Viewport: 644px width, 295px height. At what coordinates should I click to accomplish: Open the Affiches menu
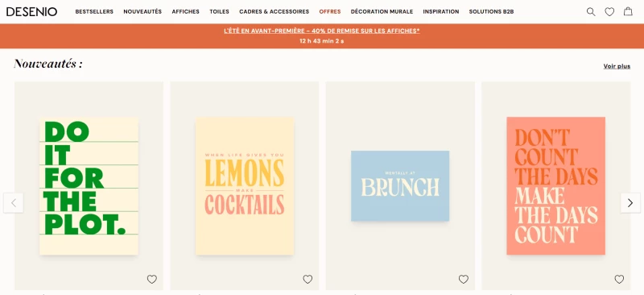[x=186, y=11]
